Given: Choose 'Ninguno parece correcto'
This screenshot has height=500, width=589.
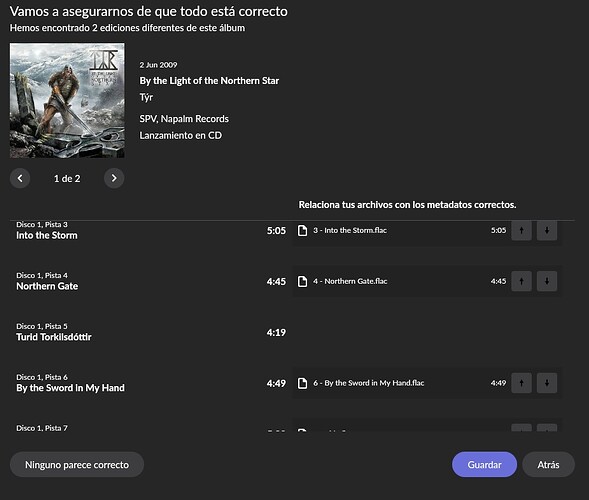Looking at the screenshot, I should 77,465.
